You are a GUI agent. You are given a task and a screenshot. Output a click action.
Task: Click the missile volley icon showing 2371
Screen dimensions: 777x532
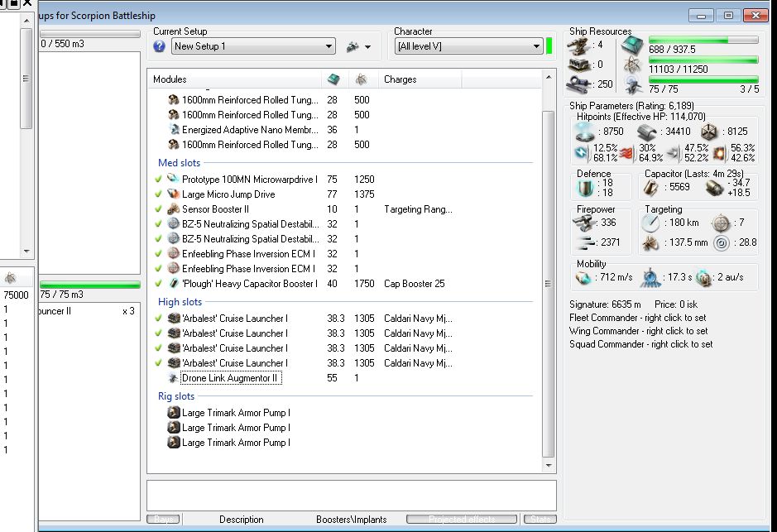[x=586, y=242]
